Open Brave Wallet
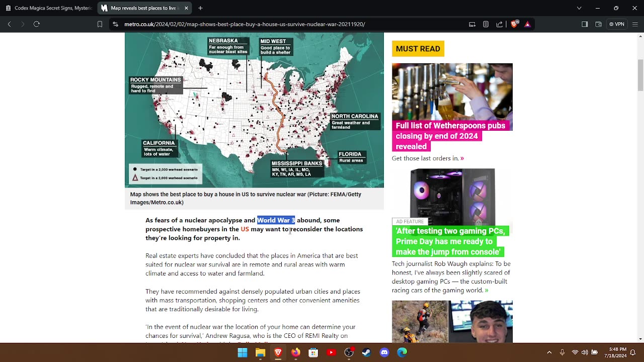Image resolution: width=644 pixels, height=362 pixels. tap(598, 24)
